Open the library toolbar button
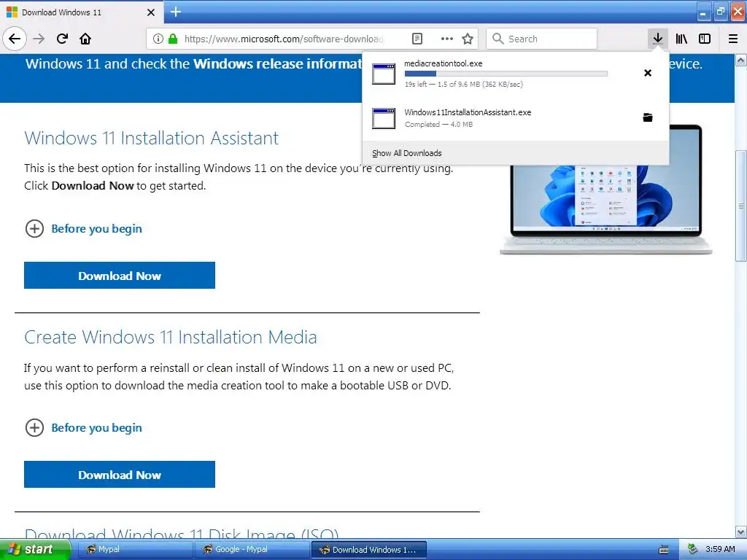 click(681, 39)
